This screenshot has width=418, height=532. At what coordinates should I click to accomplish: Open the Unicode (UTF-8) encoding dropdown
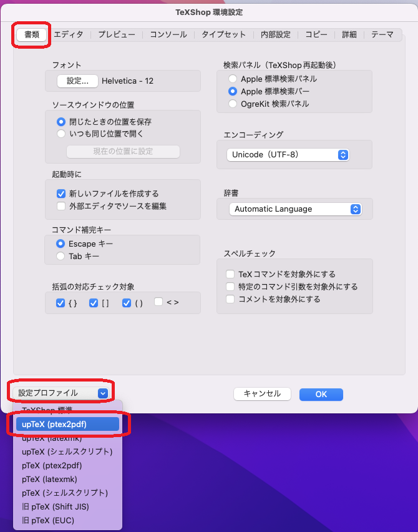click(x=288, y=154)
